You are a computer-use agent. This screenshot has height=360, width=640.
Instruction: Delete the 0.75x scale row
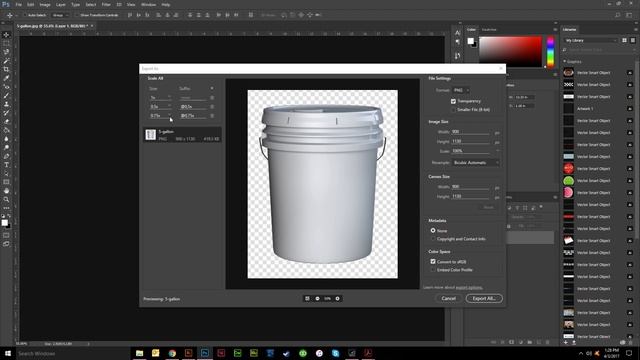(x=212, y=116)
